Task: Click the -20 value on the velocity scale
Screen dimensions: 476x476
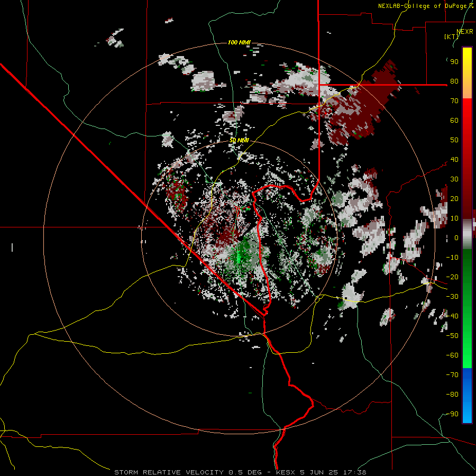Action: point(452,277)
